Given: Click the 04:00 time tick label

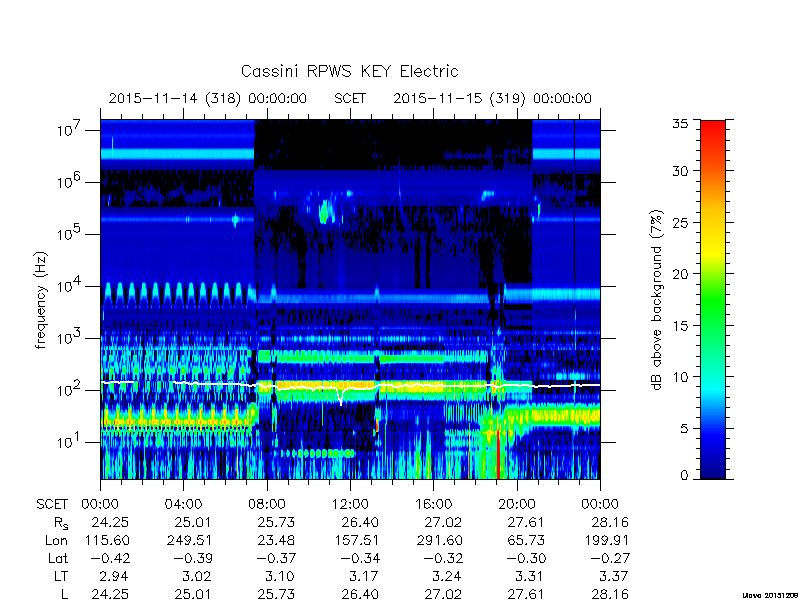Looking at the screenshot, I should tap(183, 505).
